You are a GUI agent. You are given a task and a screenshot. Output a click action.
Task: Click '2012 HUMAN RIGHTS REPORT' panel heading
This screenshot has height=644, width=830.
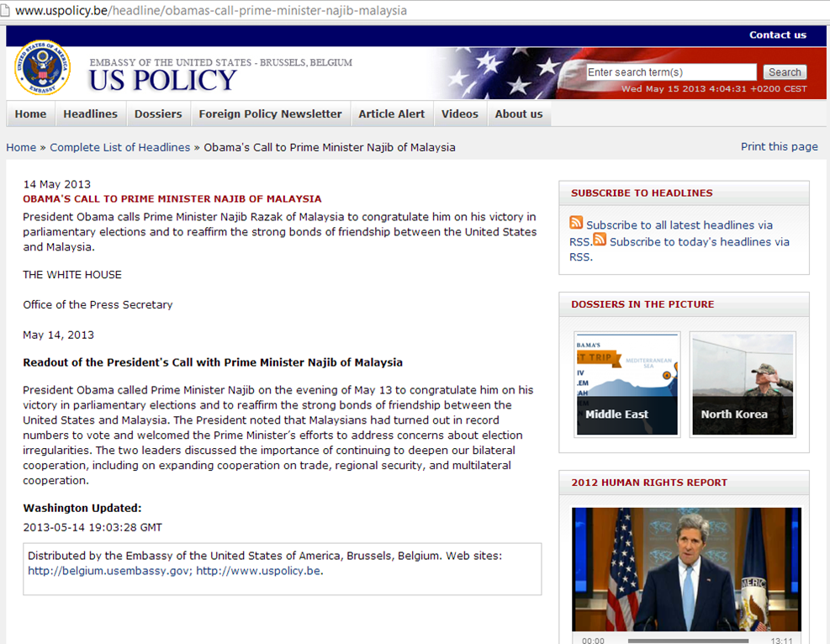[649, 483]
